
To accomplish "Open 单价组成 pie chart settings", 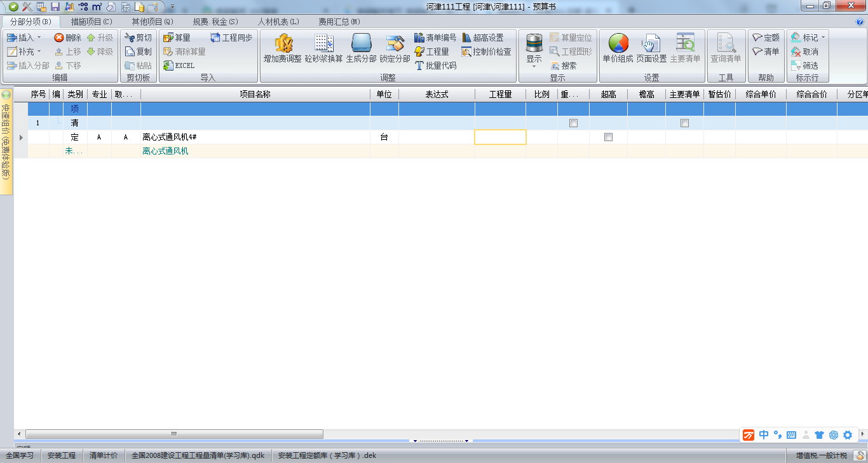I will coord(618,48).
